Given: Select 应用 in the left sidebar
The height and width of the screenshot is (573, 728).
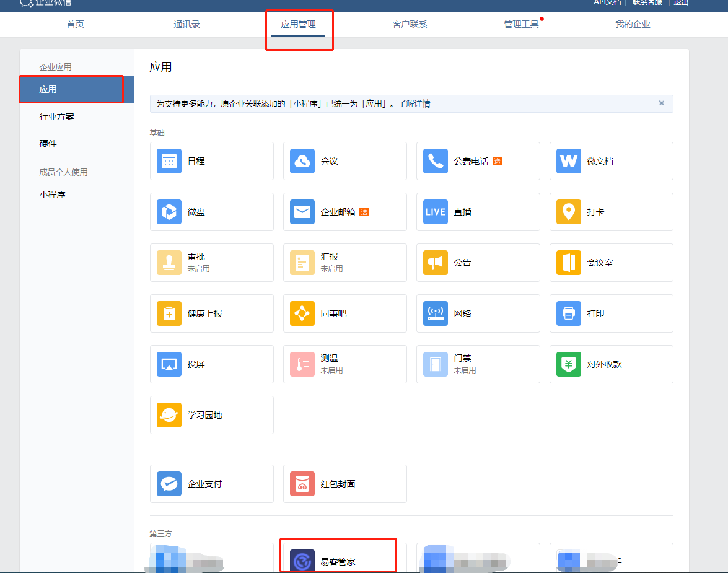Looking at the screenshot, I should pos(77,89).
